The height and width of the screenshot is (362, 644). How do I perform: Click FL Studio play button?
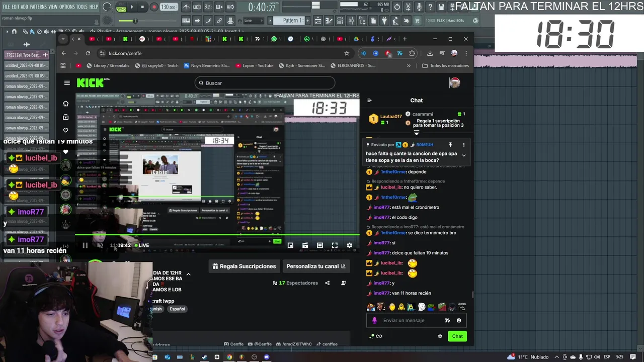pyautogui.click(x=132, y=7)
